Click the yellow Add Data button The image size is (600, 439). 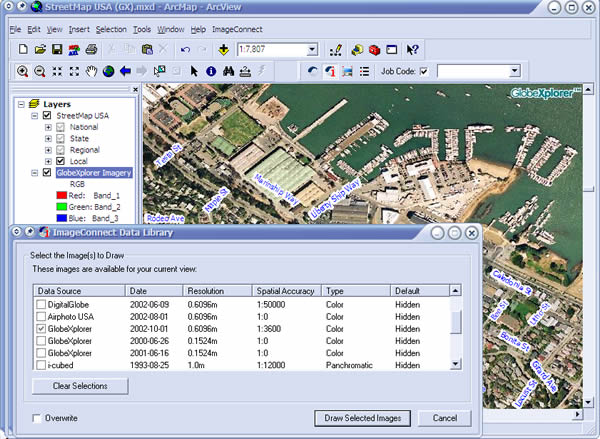(x=223, y=49)
